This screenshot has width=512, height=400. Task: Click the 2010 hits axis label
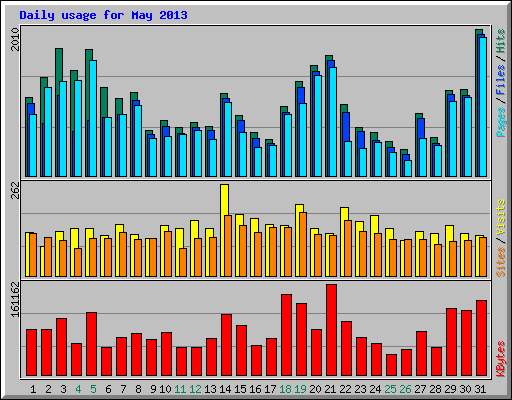[x=15, y=39]
